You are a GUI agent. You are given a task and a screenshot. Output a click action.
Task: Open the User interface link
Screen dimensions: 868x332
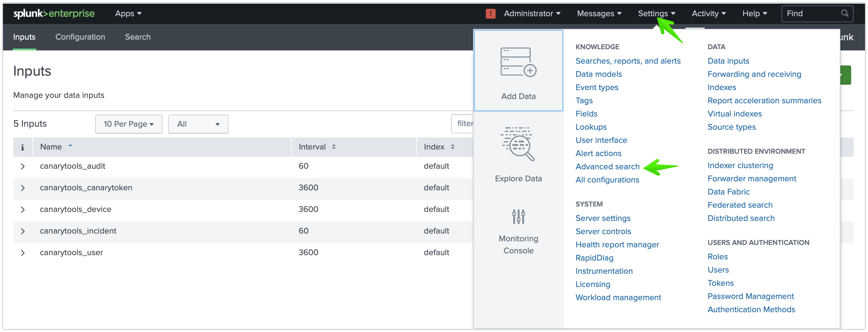601,140
